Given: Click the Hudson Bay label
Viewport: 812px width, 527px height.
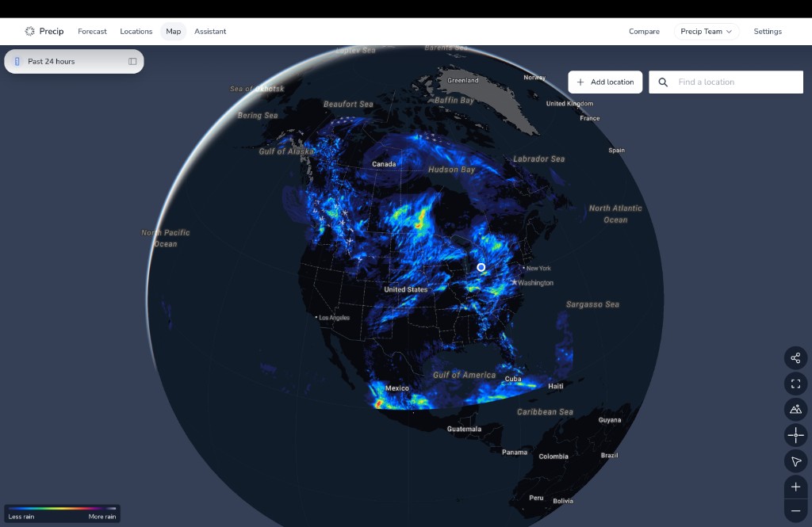Looking at the screenshot, I should tap(451, 170).
